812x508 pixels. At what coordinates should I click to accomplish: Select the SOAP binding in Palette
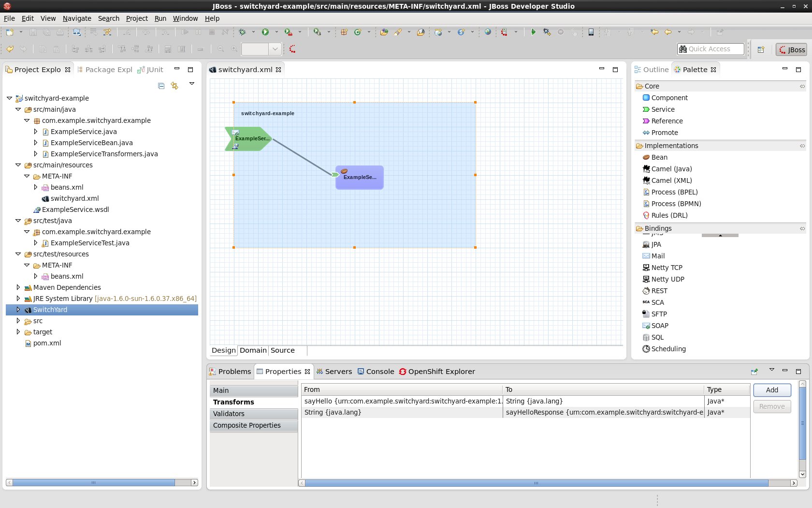655,326
